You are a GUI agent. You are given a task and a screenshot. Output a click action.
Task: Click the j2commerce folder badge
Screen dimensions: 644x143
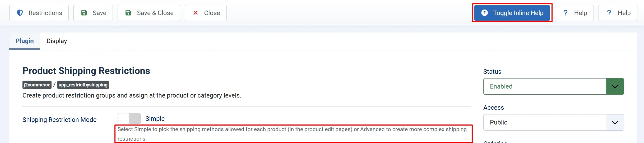tap(37, 85)
